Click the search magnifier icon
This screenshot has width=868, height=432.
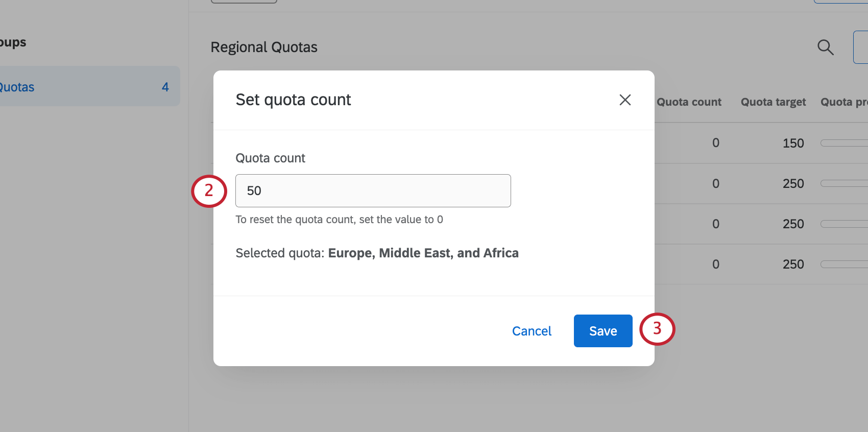[x=825, y=47]
